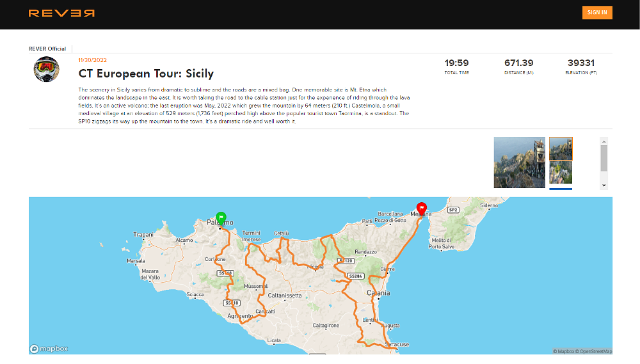The height and width of the screenshot is (364, 640).
Task: Select the second small photo thumbnail
Action: tap(561, 173)
